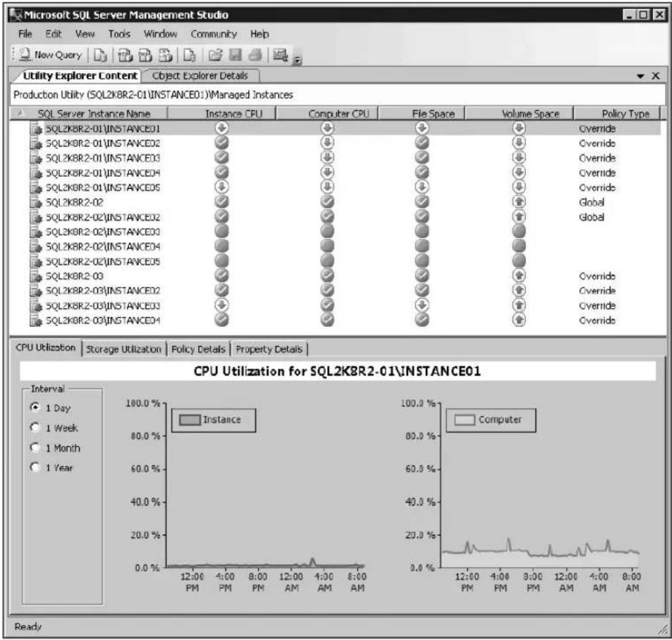Click File Space status icon for SQL2K8R2-02\INSTANCE02

tap(422, 216)
